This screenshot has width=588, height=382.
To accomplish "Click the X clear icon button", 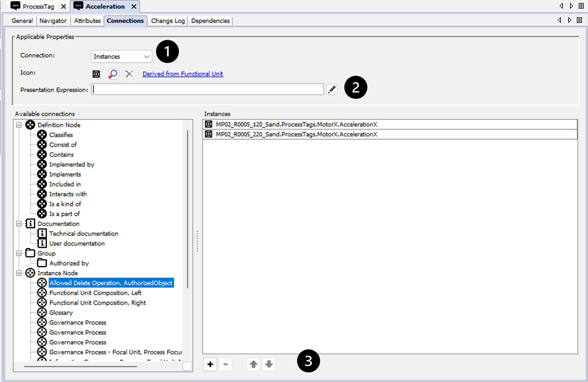I will (129, 74).
